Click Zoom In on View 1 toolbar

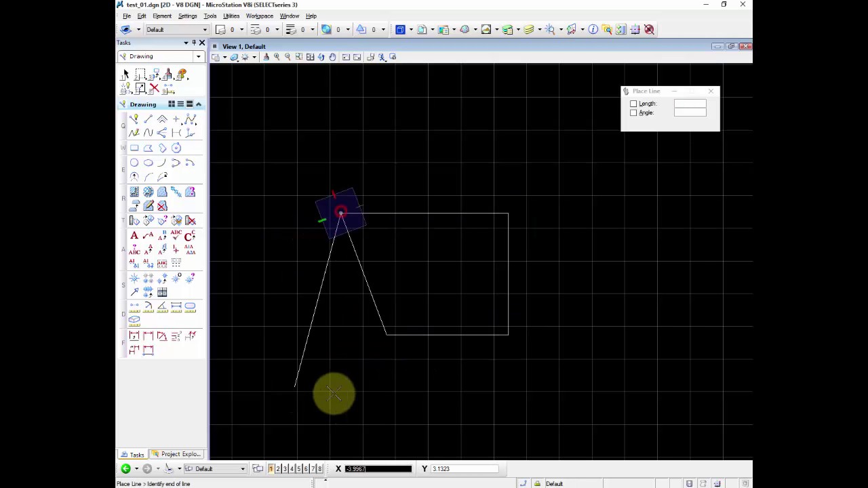click(277, 57)
